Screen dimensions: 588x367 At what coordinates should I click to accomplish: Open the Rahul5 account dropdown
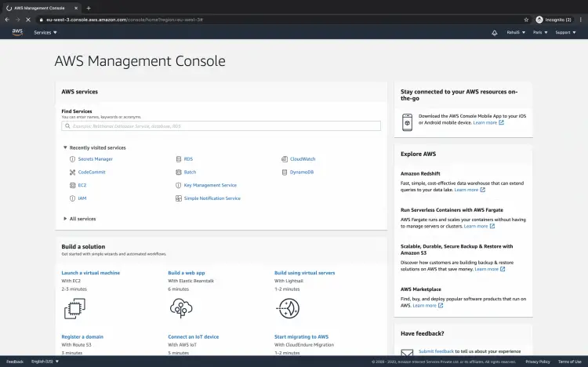(516, 33)
